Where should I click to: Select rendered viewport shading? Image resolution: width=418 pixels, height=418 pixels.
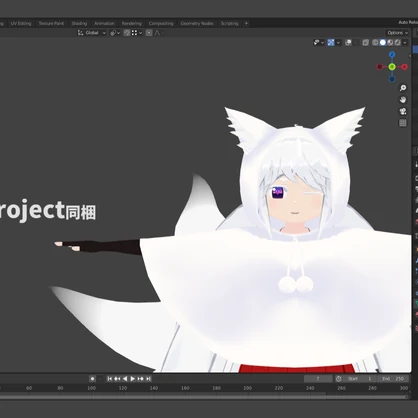click(x=397, y=42)
